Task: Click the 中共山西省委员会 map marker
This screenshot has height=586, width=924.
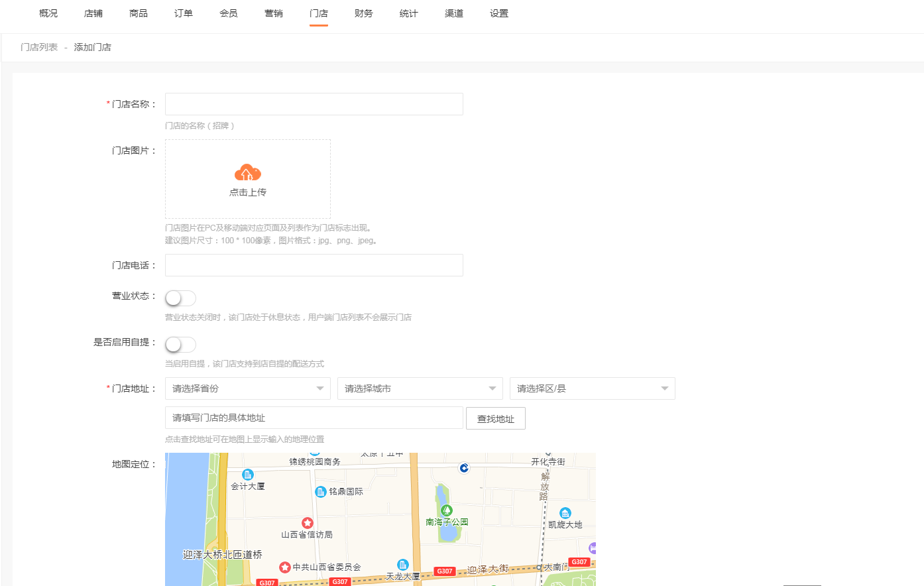Action: 285,567
